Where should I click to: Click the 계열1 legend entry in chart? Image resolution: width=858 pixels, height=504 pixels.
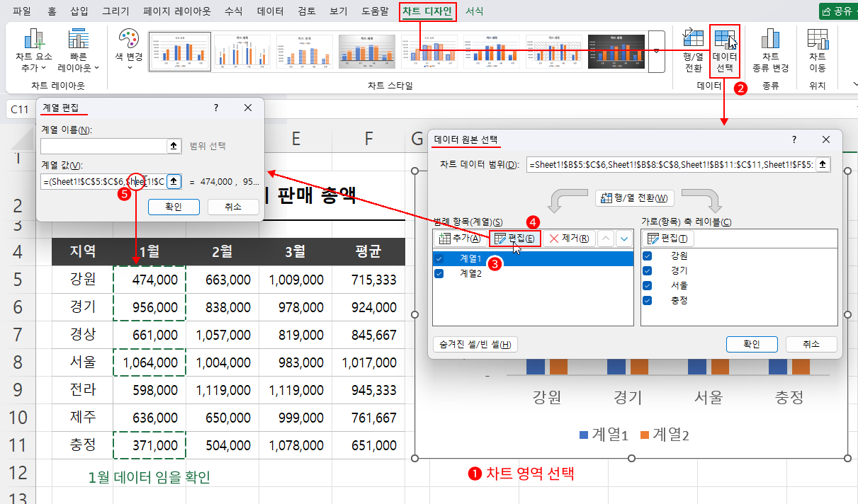pyautogui.click(x=604, y=434)
